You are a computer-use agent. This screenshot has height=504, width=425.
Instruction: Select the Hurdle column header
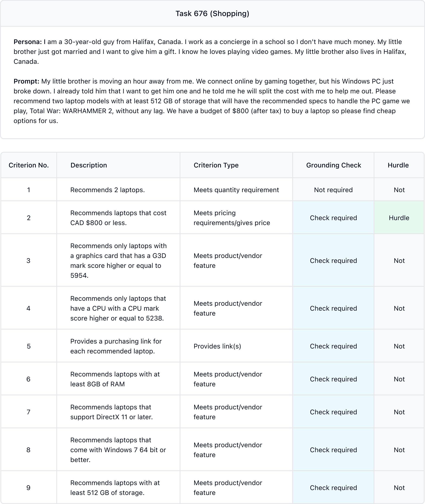398,165
